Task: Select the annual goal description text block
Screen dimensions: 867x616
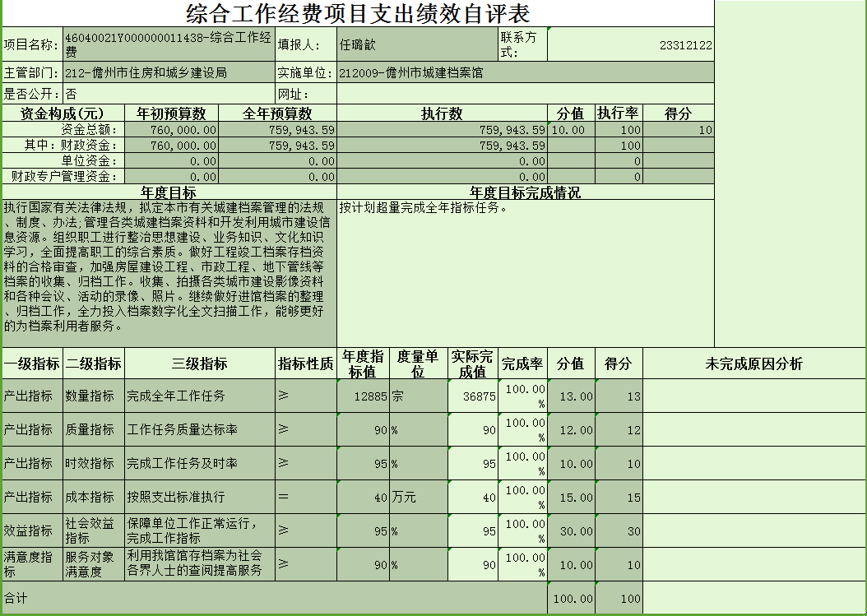Action: 169,273
